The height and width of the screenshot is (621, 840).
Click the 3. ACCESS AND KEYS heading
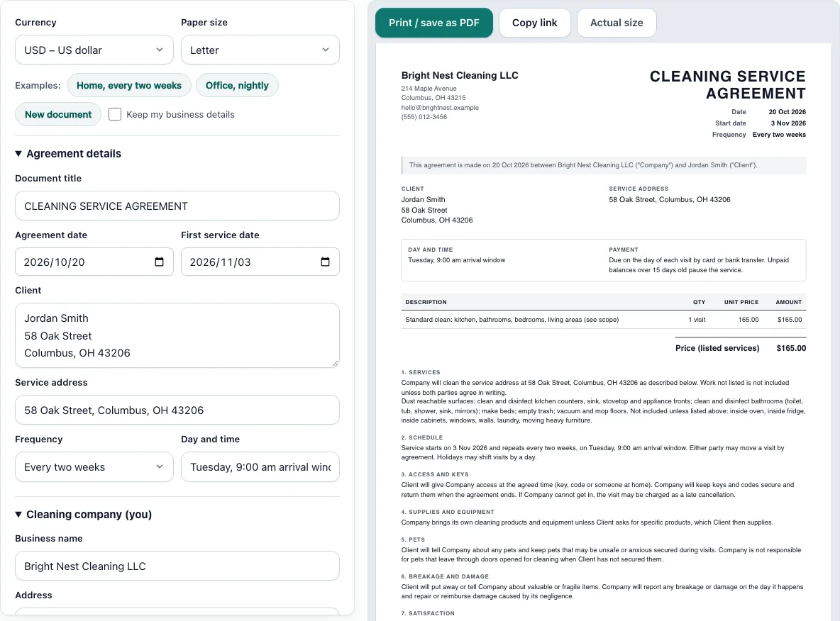(434, 474)
